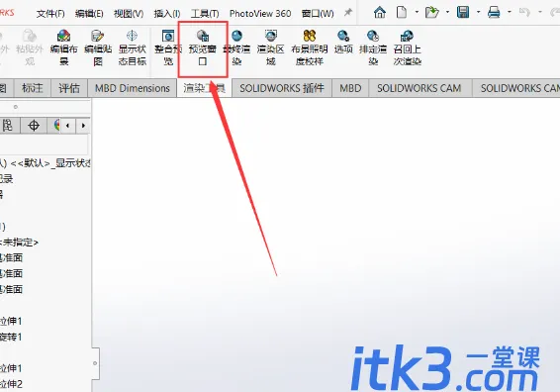Select the 渲染工具 tab

(204, 88)
